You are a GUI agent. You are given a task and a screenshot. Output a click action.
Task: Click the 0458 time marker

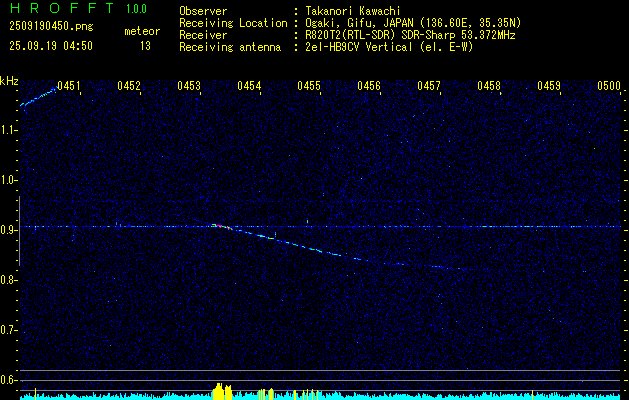click(x=488, y=86)
